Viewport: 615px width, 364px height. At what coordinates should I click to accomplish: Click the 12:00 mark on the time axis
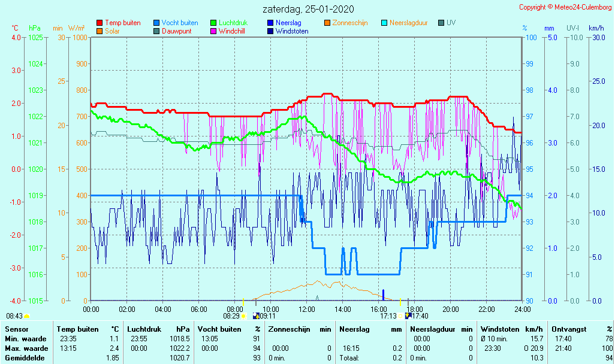tap(307, 309)
